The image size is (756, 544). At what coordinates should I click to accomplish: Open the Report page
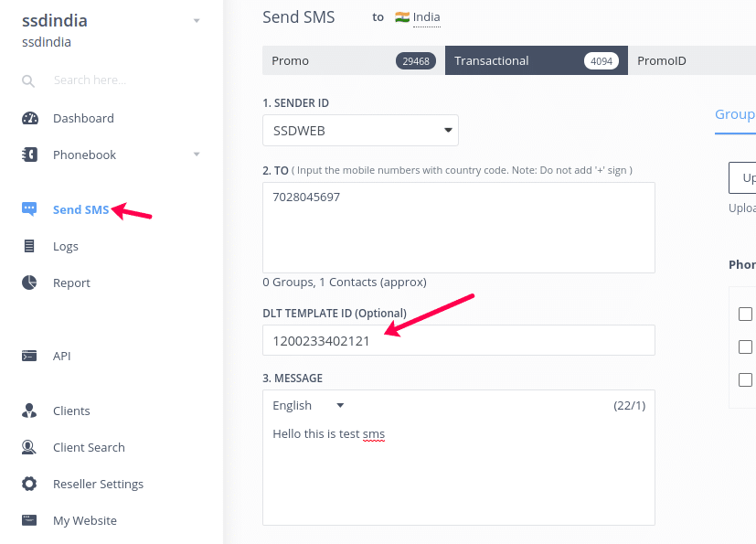point(71,283)
